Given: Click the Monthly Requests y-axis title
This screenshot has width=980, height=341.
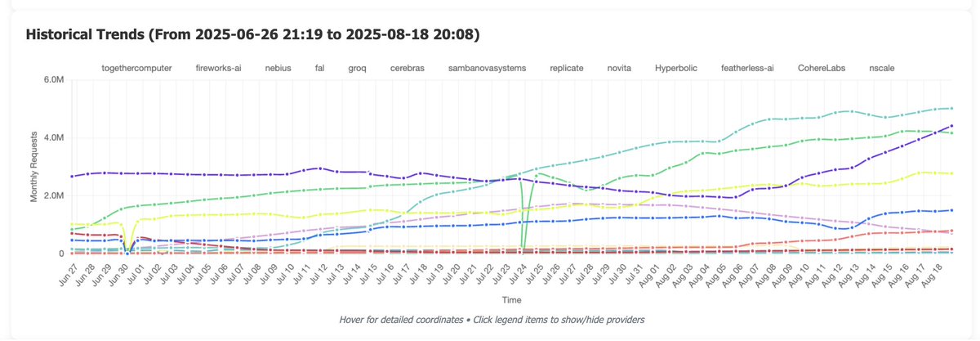Looking at the screenshot, I should click(x=35, y=168).
